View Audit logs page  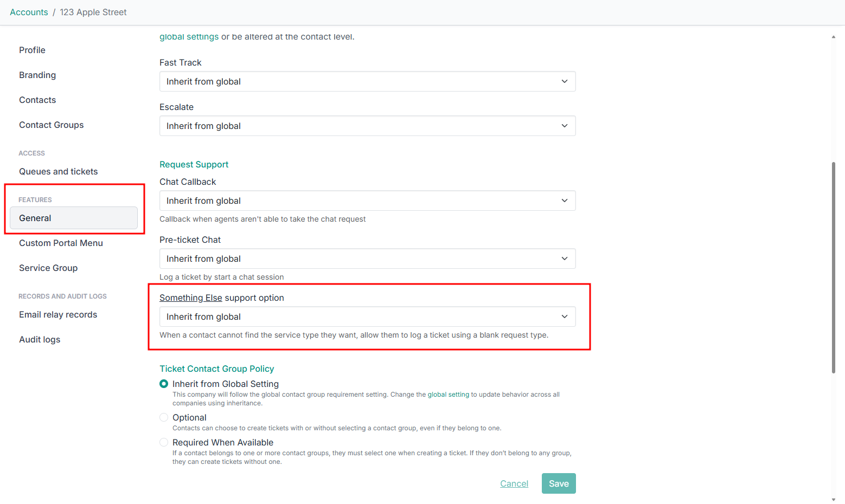(x=40, y=339)
